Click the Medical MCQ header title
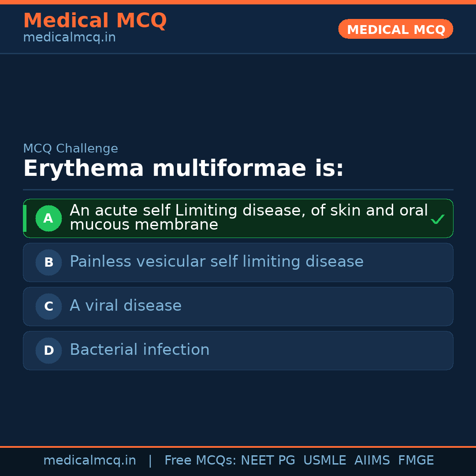The image size is (476, 476). (x=95, y=21)
